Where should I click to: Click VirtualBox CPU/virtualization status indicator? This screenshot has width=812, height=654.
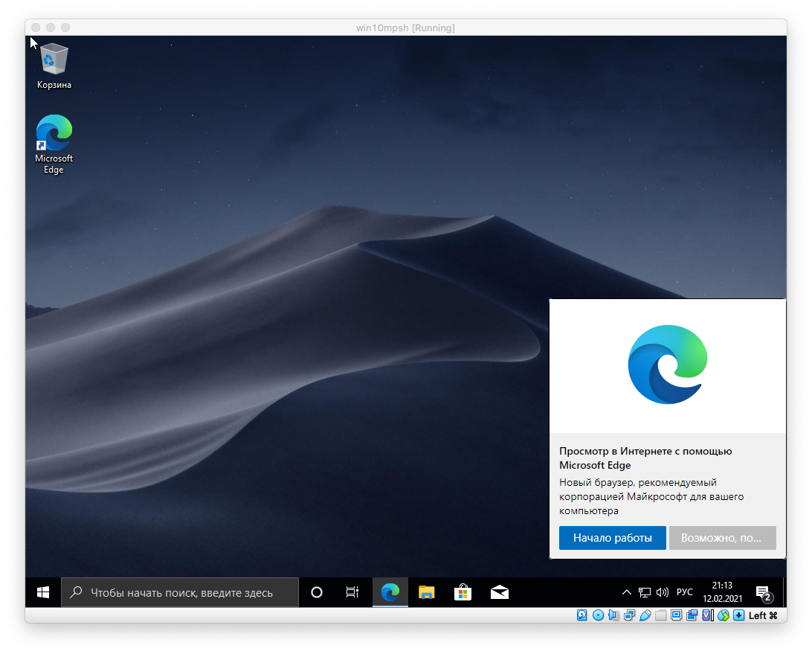click(707, 615)
